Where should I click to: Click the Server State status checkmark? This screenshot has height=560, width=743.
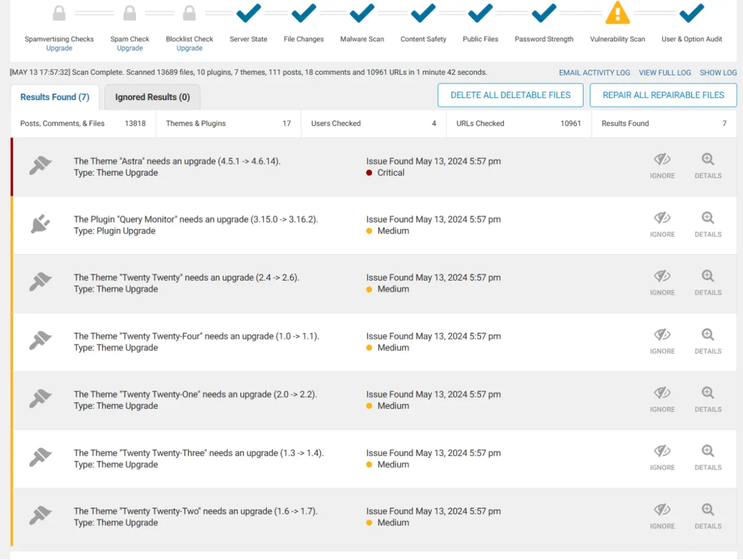pos(248,13)
